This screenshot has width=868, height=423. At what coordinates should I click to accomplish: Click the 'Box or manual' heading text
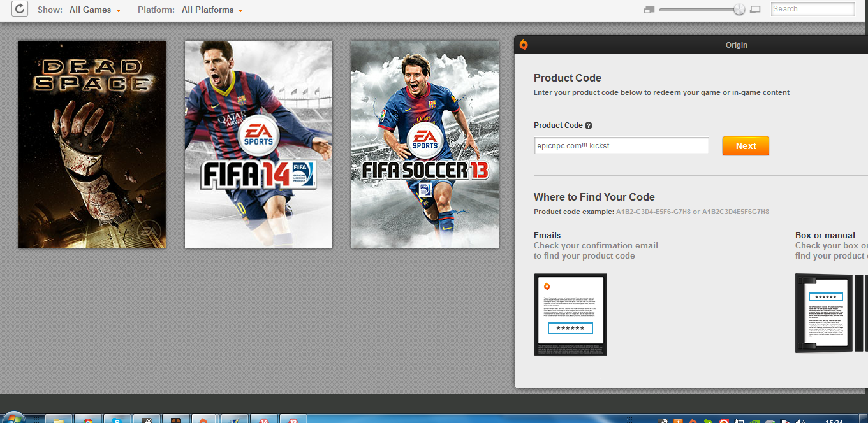point(825,235)
